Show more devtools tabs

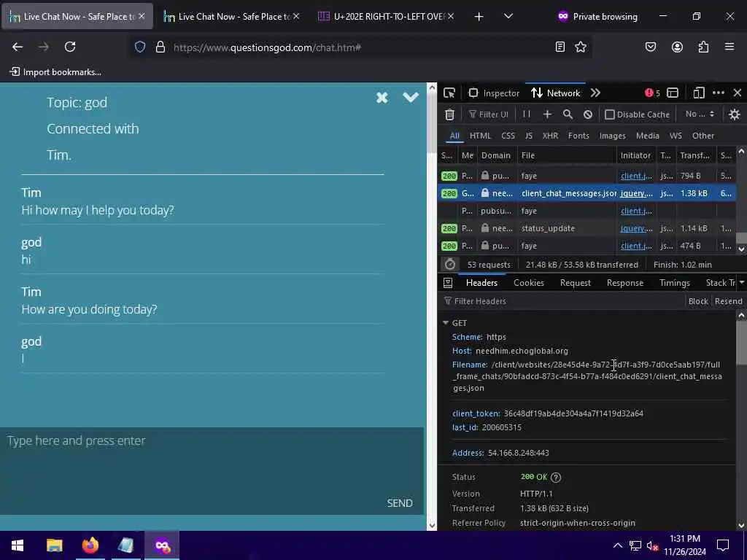coord(595,93)
